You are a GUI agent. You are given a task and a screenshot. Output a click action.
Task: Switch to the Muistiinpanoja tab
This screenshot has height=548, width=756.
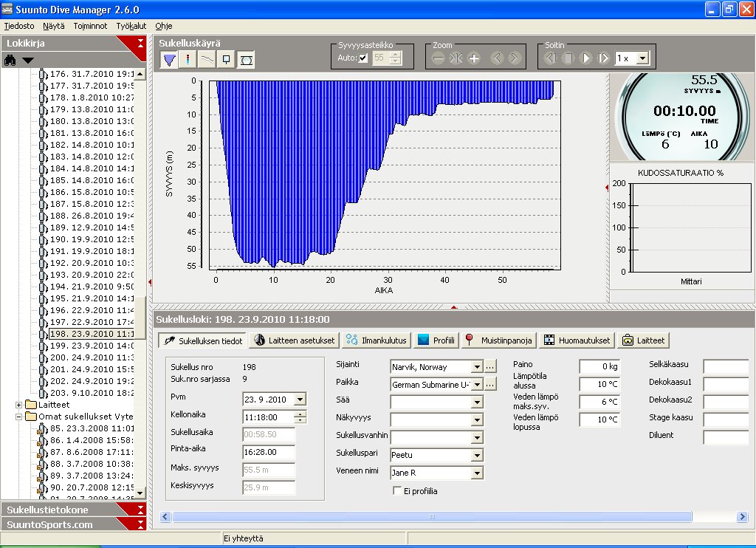pyautogui.click(x=498, y=340)
